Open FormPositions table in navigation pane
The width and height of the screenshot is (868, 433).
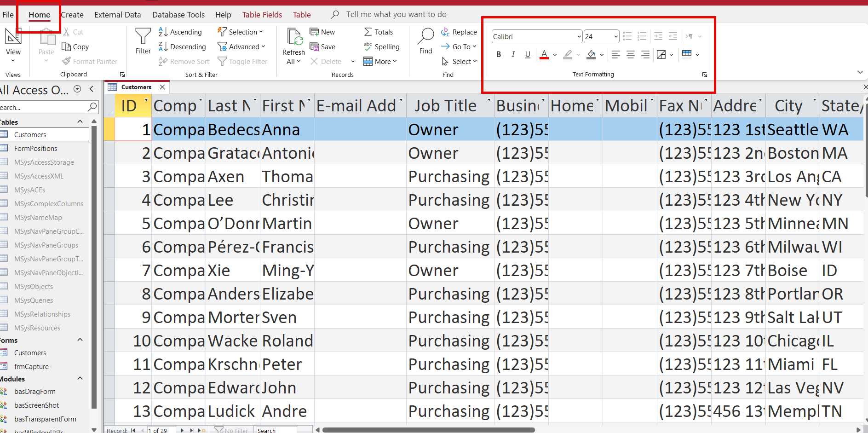pyautogui.click(x=35, y=149)
